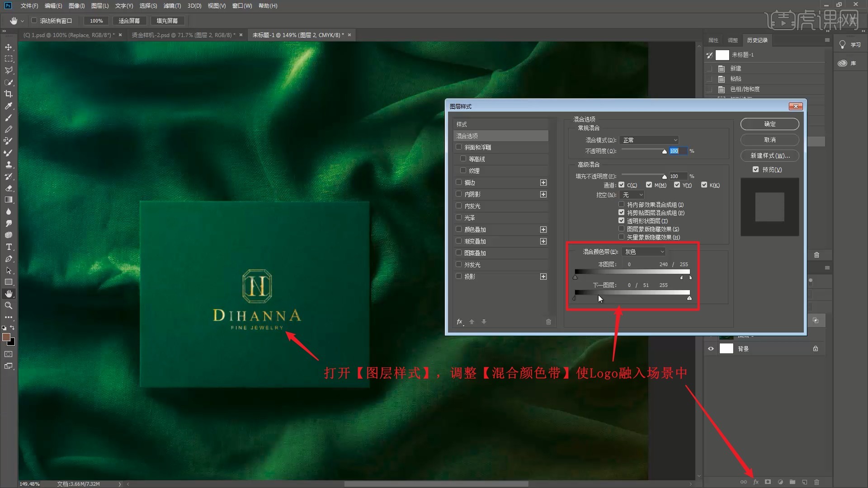Open the Hand tool preset picker arrow
This screenshot has width=868, height=488.
pos(22,21)
